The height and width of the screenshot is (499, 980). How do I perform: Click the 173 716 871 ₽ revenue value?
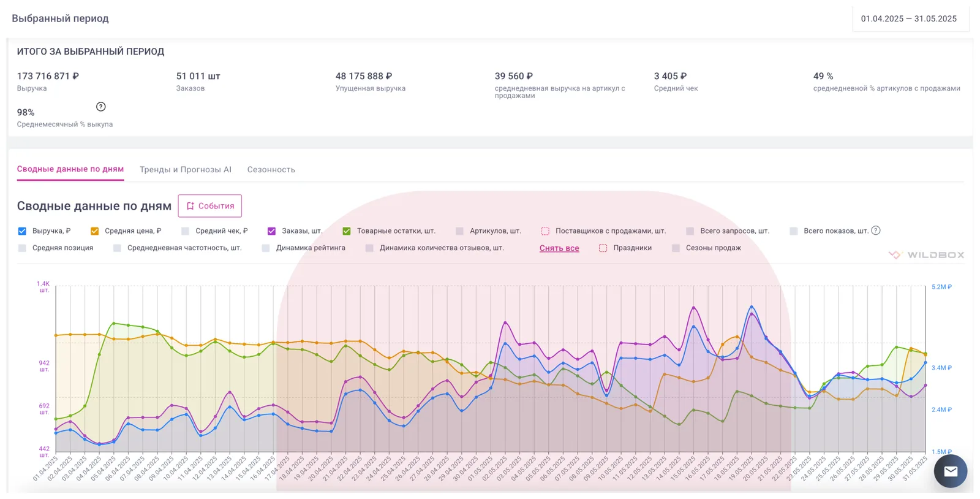pyautogui.click(x=48, y=76)
